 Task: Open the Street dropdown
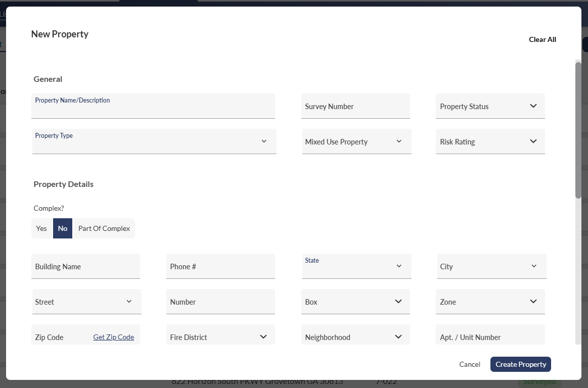click(86, 302)
